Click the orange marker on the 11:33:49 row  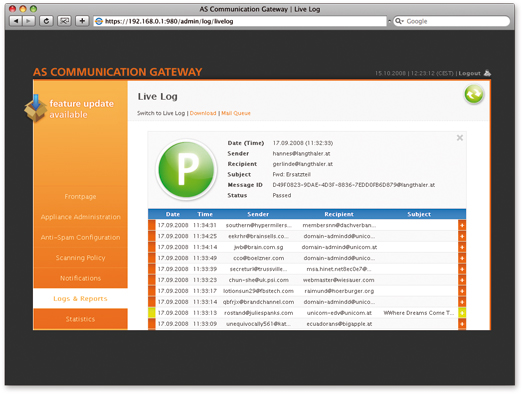click(152, 258)
